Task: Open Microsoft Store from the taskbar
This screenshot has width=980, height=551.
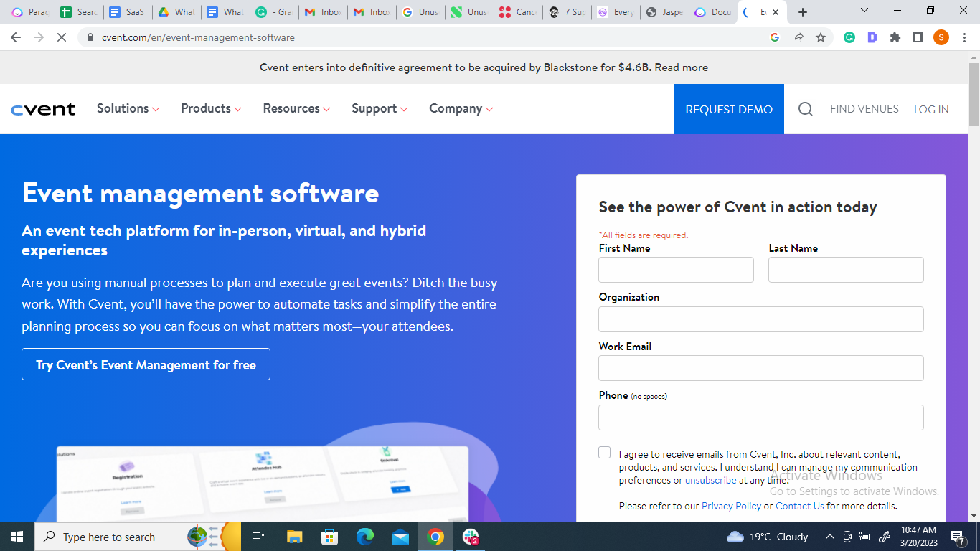Action: (x=330, y=537)
